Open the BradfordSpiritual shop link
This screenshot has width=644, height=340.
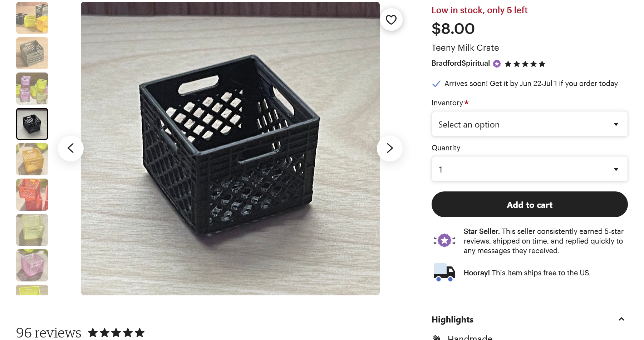coord(460,63)
